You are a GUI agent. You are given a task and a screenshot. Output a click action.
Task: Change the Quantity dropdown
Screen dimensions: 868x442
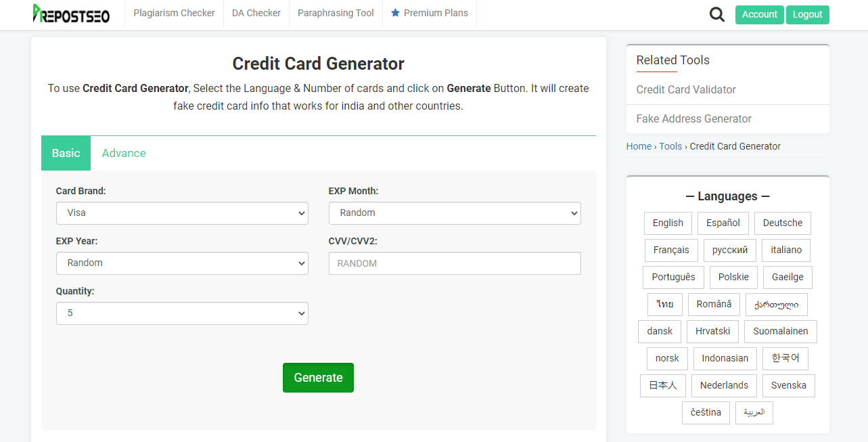(182, 313)
